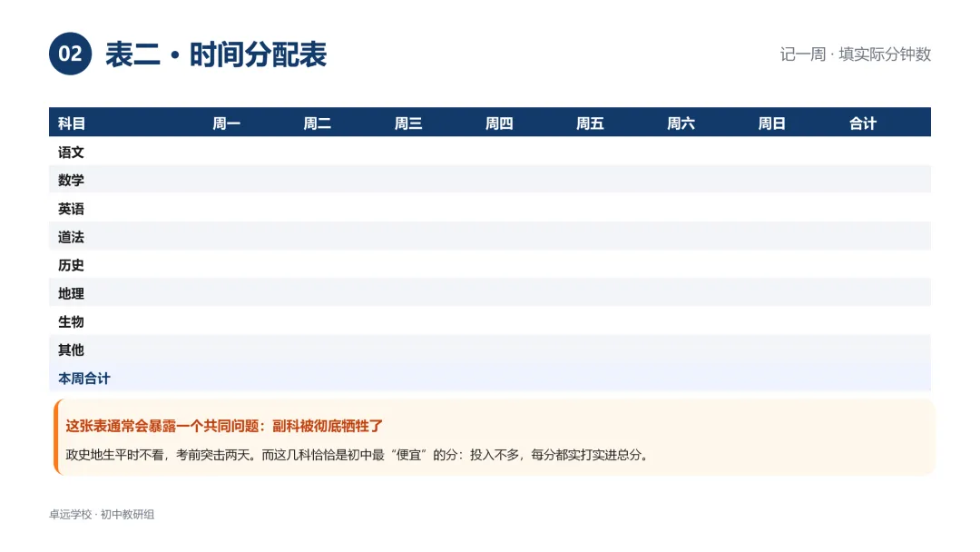Click the footer 卓远学校 · 初中教研组
This screenshot has width=980, height=552.
pos(102,515)
